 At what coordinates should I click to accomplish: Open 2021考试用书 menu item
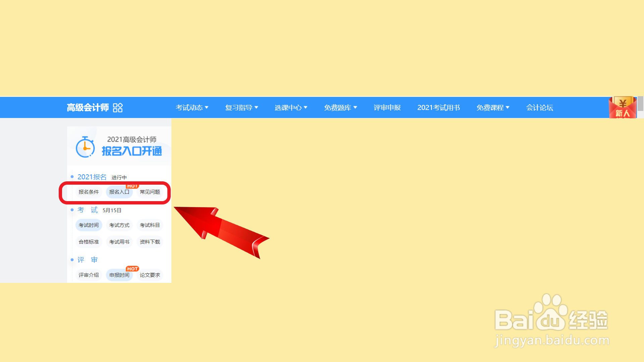(x=438, y=108)
